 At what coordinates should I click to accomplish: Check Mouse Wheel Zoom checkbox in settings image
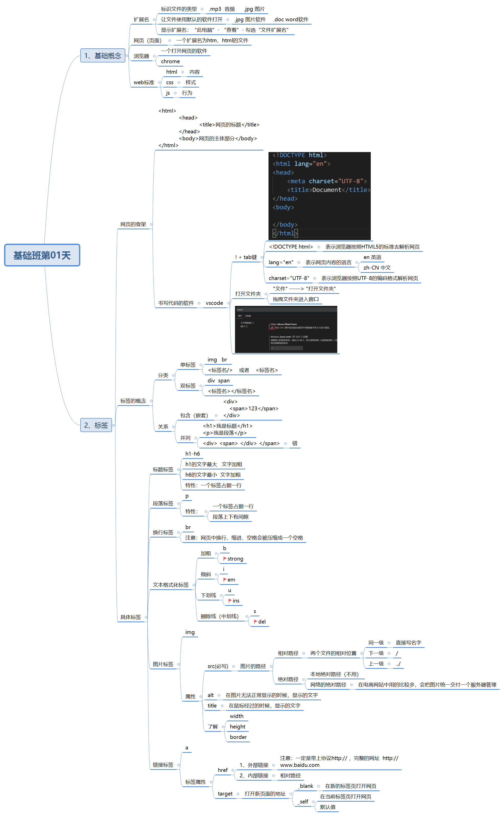[272, 328]
